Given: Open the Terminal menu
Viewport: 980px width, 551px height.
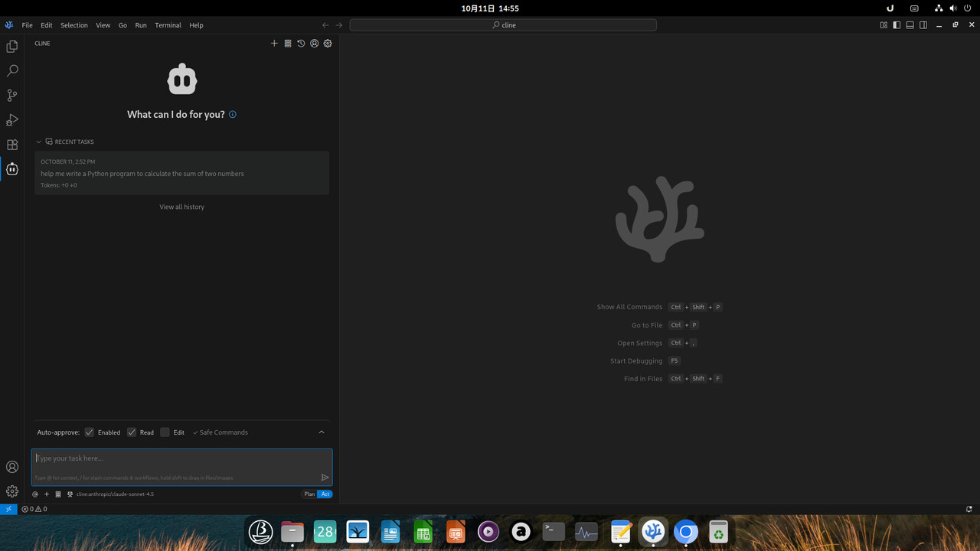Looking at the screenshot, I should (168, 25).
